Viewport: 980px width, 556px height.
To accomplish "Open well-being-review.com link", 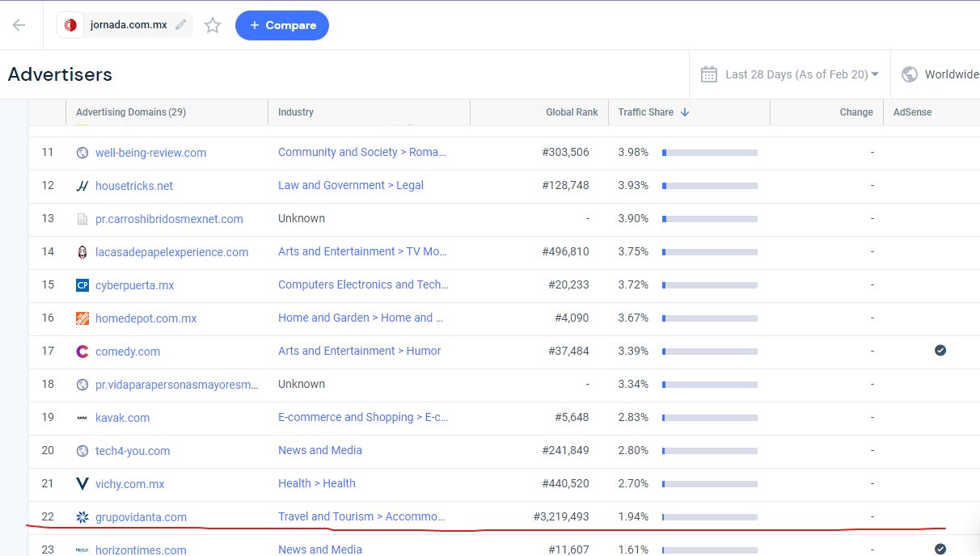I will [150, 153].
